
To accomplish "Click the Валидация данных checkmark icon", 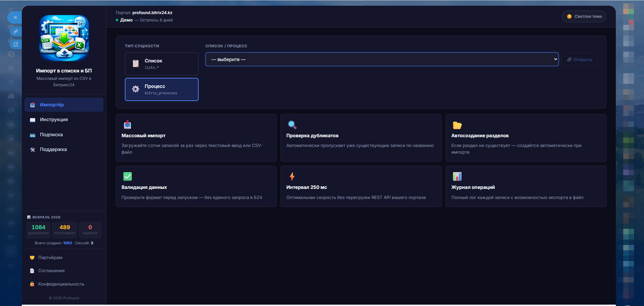I will (x=128, y=176).
